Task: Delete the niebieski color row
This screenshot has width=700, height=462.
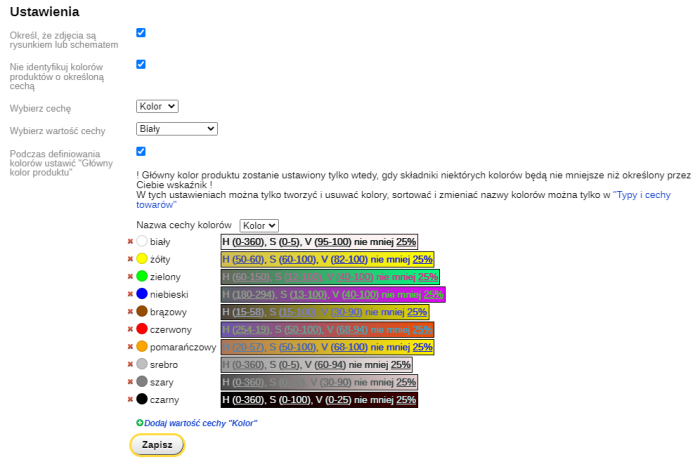Action: click(x=130, y=294)
